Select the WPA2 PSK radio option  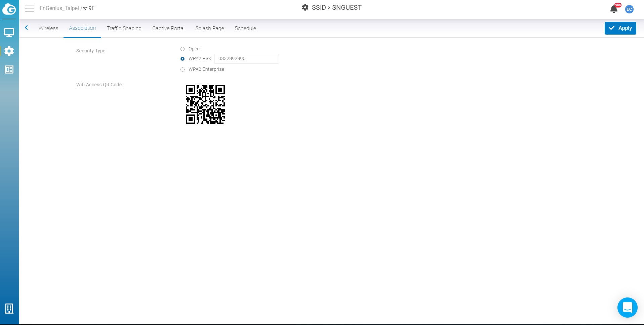pos(183,59)
